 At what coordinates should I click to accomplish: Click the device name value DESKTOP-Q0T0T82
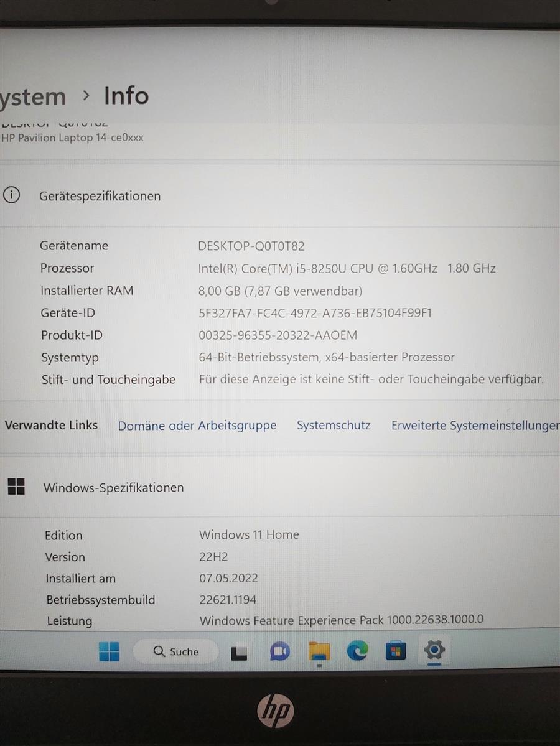tap(251, 246)
